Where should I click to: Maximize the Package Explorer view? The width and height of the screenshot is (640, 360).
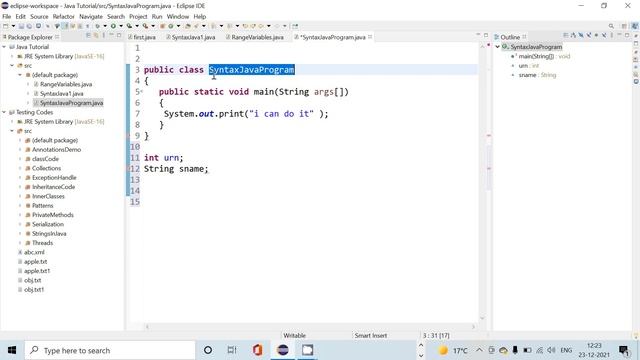pos(119,36)
